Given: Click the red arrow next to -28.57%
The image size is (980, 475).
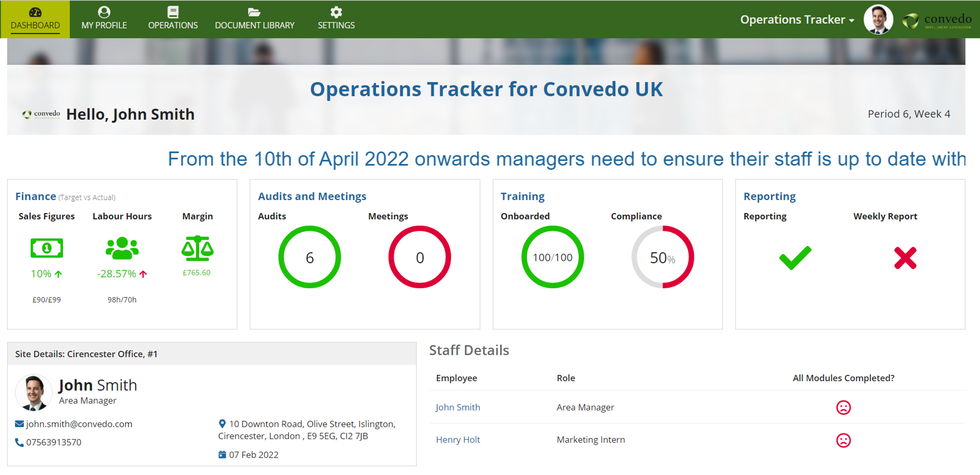Looking at the screenshot, I should (x=143, y=274).
